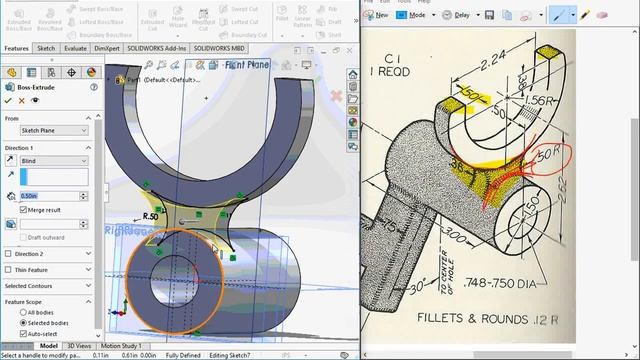Select the Eraser tool
Screen dimensions: 640x360
point(602,15)
